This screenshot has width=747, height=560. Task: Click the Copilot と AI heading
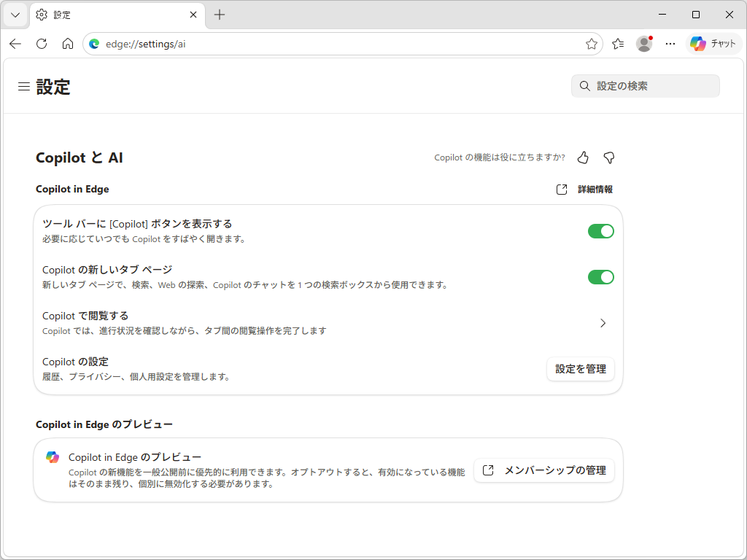point(79,157)
